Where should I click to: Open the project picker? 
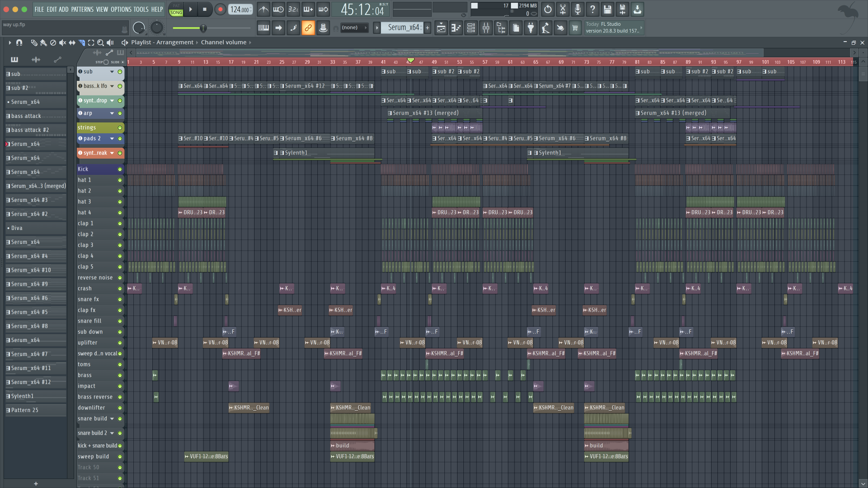pos(516,28)
